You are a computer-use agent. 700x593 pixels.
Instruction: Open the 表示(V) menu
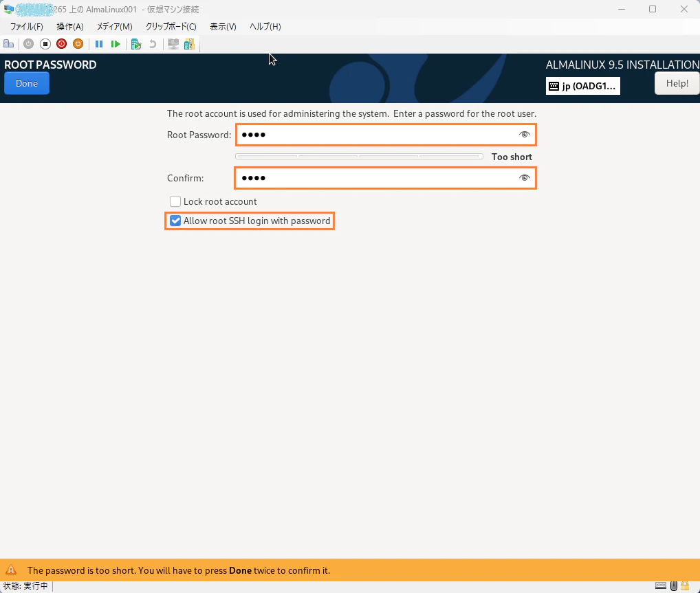pos(223,26)
